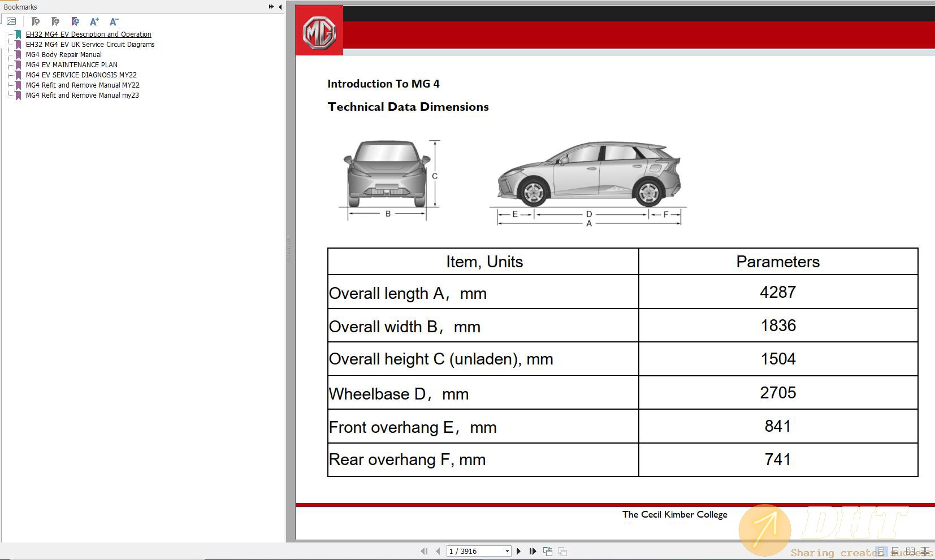Go to the next page arrow

[x=518, y=551]
